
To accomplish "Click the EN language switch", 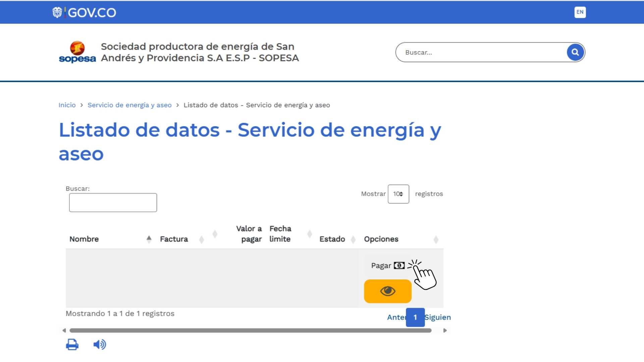I will [x=580, y=12].
